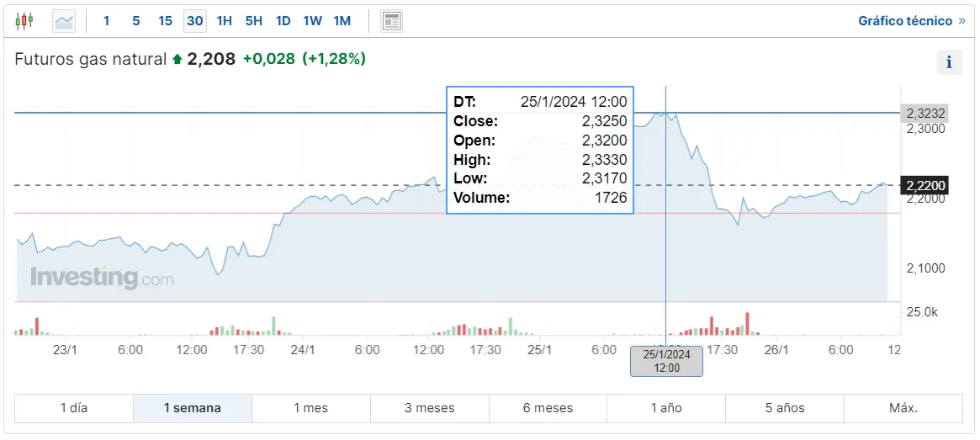Select the area chart type icon
980x440 pixels.
pos(64,21)
